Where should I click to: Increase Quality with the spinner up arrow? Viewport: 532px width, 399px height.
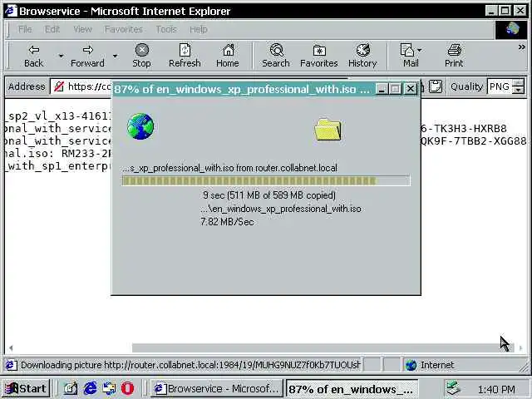[518, 83]
